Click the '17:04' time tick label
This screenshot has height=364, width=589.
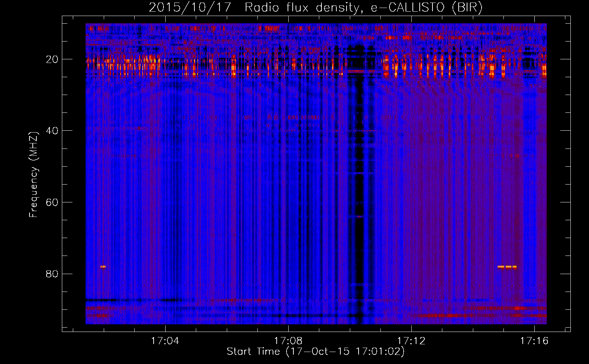[165, 341]
